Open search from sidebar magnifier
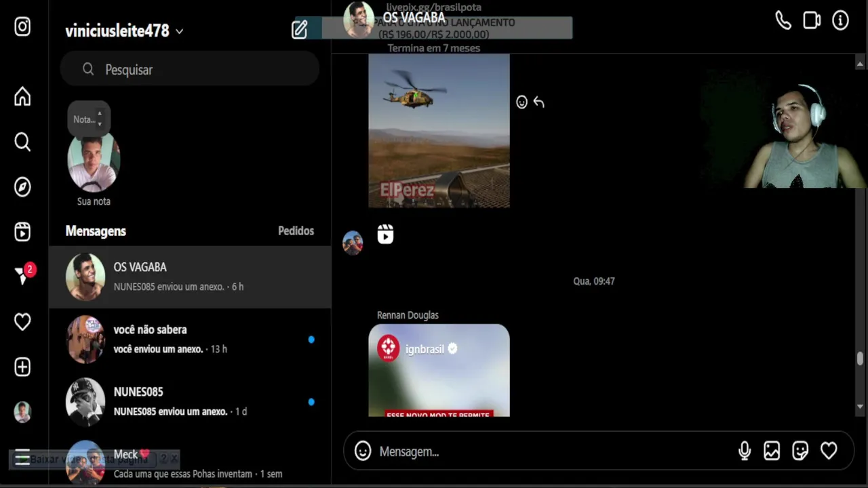 [22, 142]
